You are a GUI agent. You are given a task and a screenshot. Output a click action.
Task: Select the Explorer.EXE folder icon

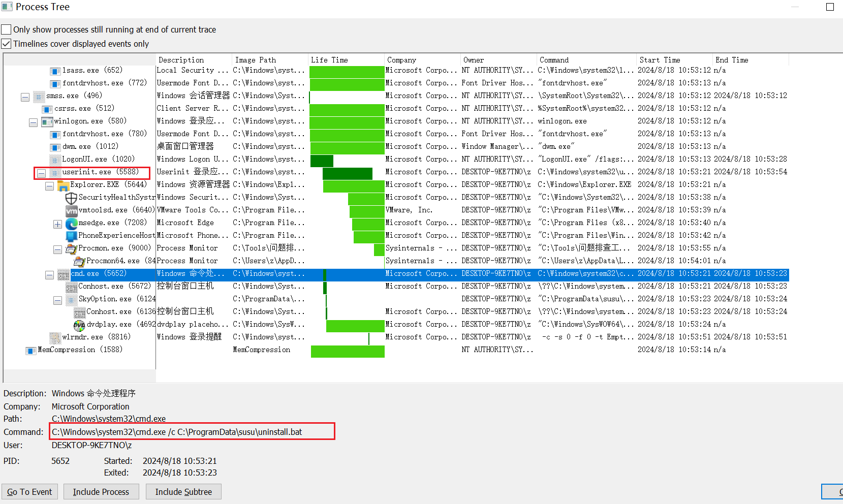tap(64, 185)
